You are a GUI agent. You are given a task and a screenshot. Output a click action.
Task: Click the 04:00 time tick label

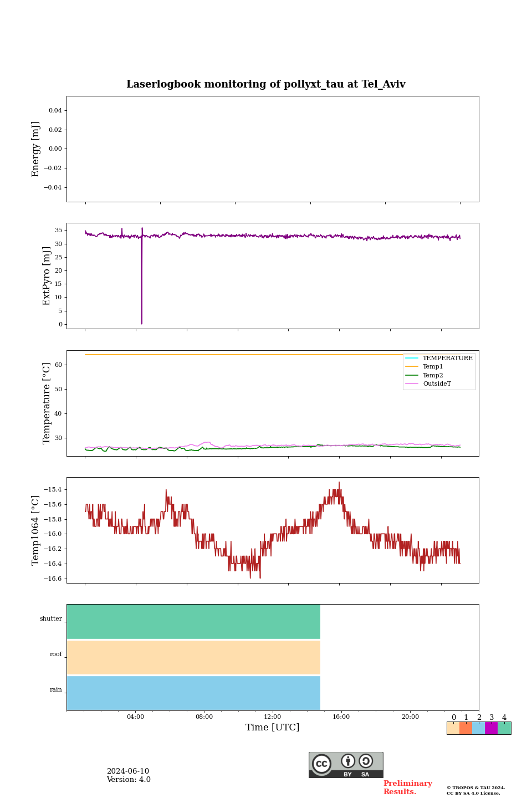tap(135, 717)
